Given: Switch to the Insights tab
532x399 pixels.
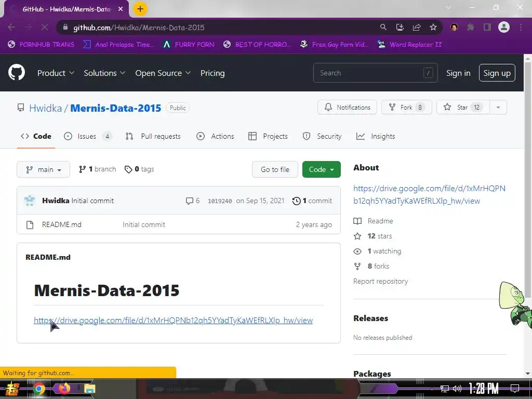Looking at the screenshot, I should 376,136.
